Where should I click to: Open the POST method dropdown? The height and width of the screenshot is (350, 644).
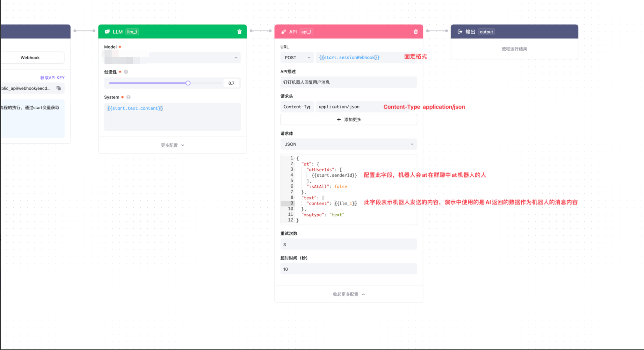click(x=297, y=57)
